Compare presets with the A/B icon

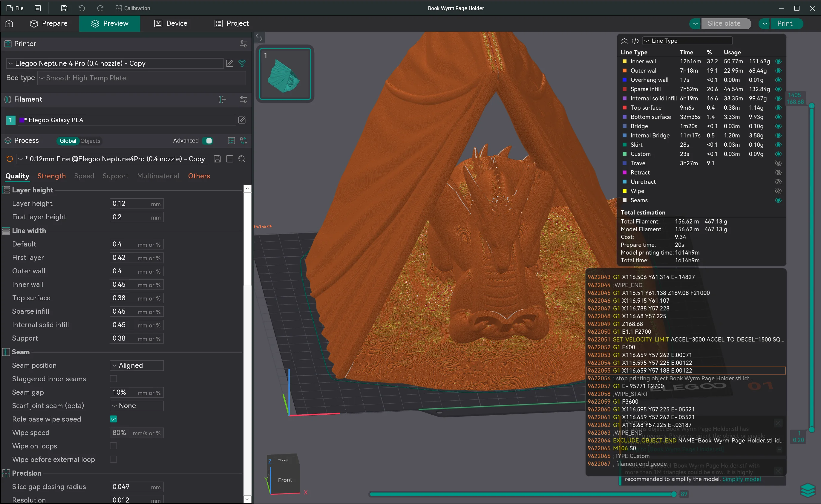coord(244,141)
